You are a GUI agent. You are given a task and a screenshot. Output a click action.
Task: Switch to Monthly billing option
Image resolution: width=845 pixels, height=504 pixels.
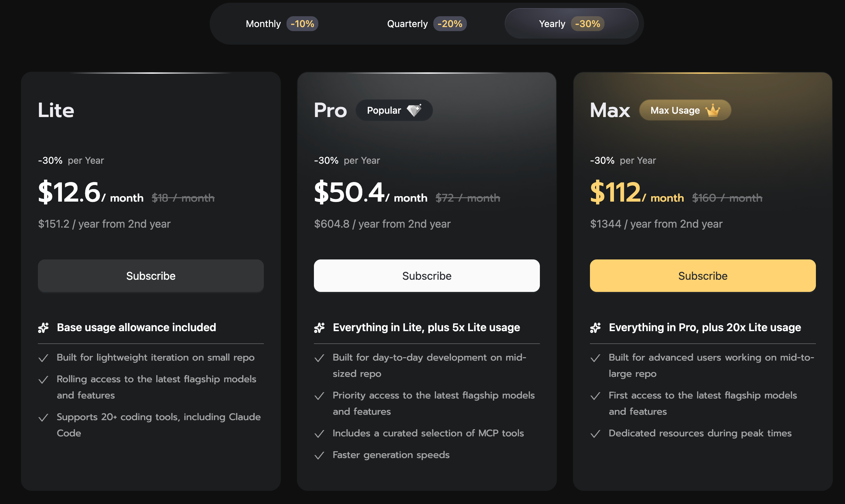coord(282,24)
